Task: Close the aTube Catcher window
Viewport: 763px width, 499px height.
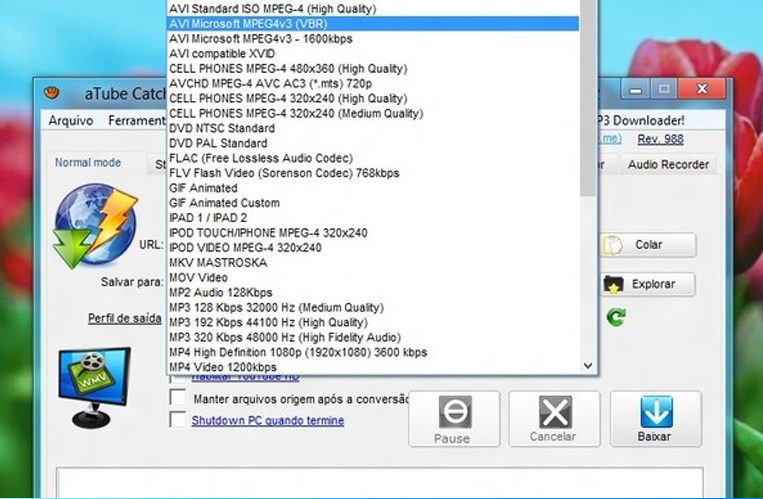Action: 702,90
